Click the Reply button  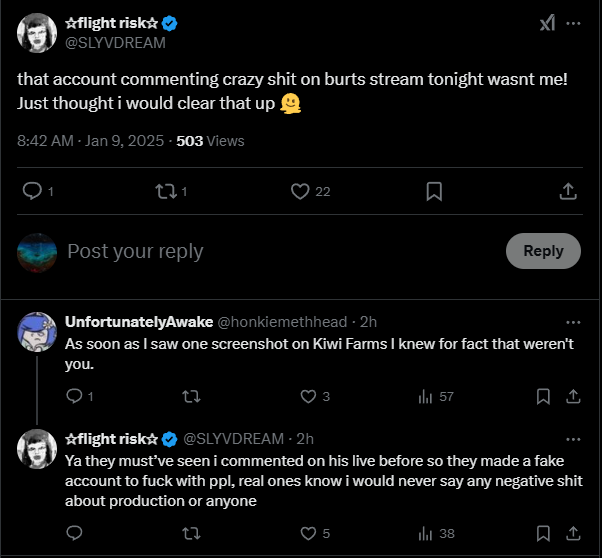543,251
